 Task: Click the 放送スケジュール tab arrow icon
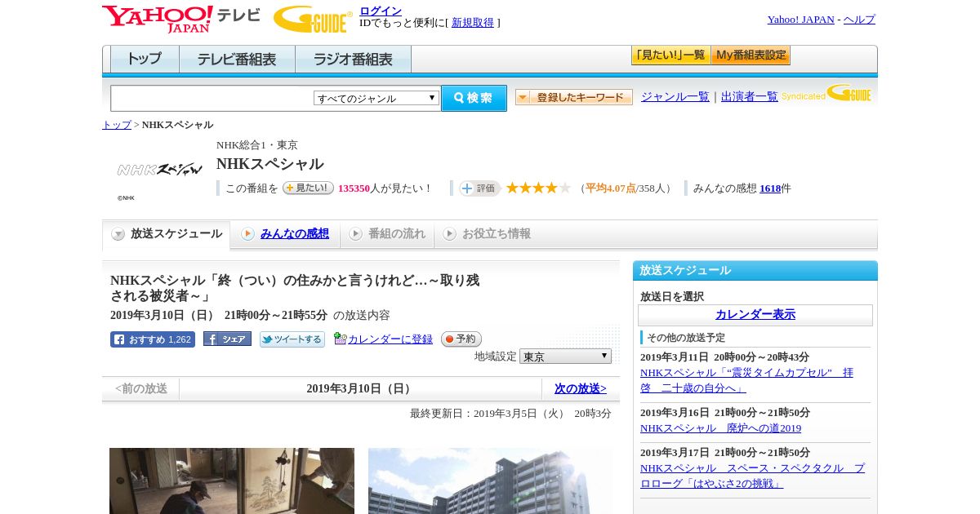point(118,234)
